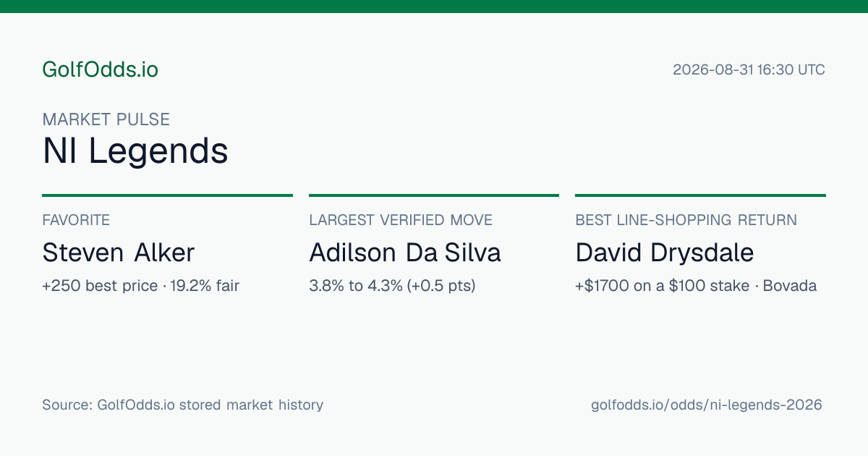Click the 2026-08-31 16:30 UTC timestamp
868x456 pixels.
click(x=749, y=70)
